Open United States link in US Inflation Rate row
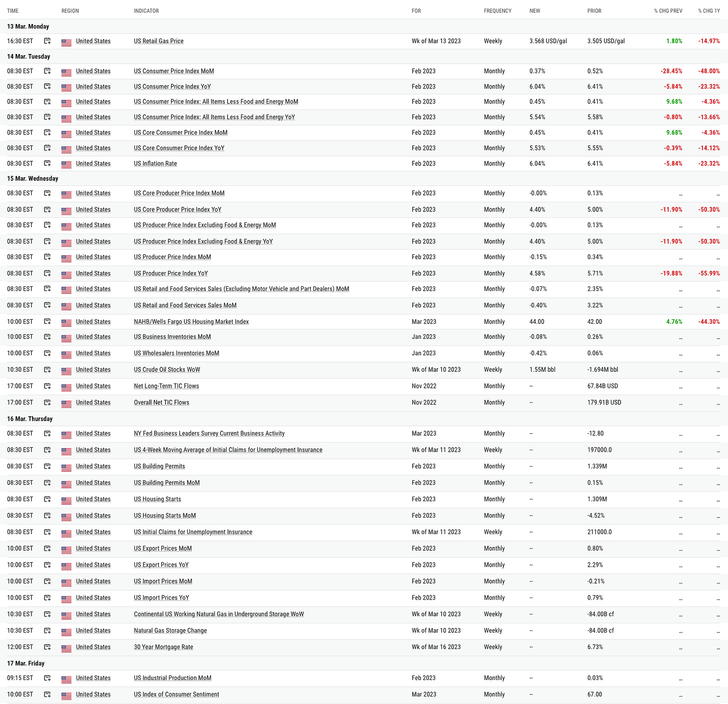The height and width of the screenshot is (704, 728). tap(93, 163)
